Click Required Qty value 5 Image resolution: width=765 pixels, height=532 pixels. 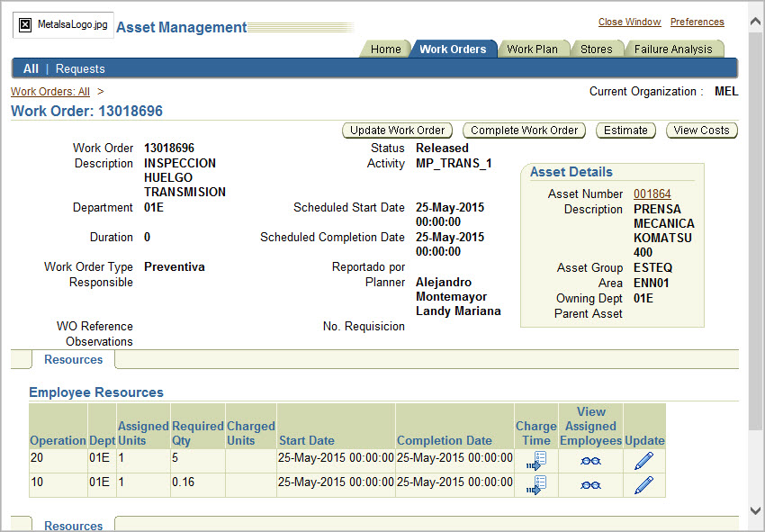pyautogui.click(x=175, y=458)
